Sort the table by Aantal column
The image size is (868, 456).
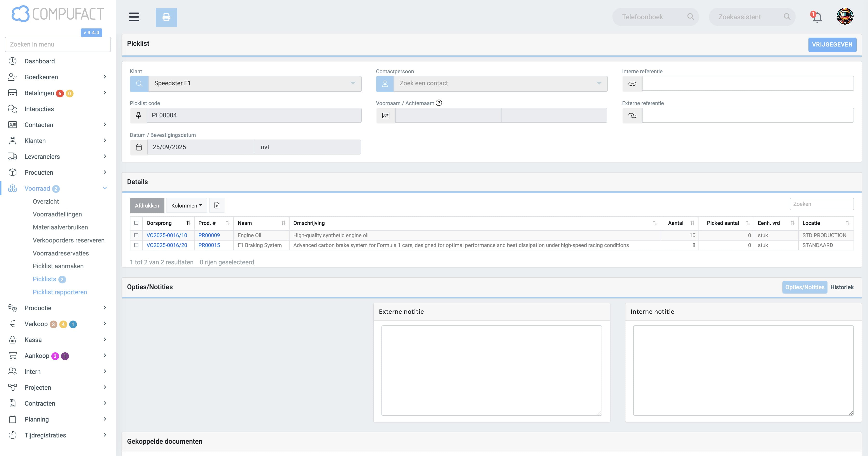679,223
